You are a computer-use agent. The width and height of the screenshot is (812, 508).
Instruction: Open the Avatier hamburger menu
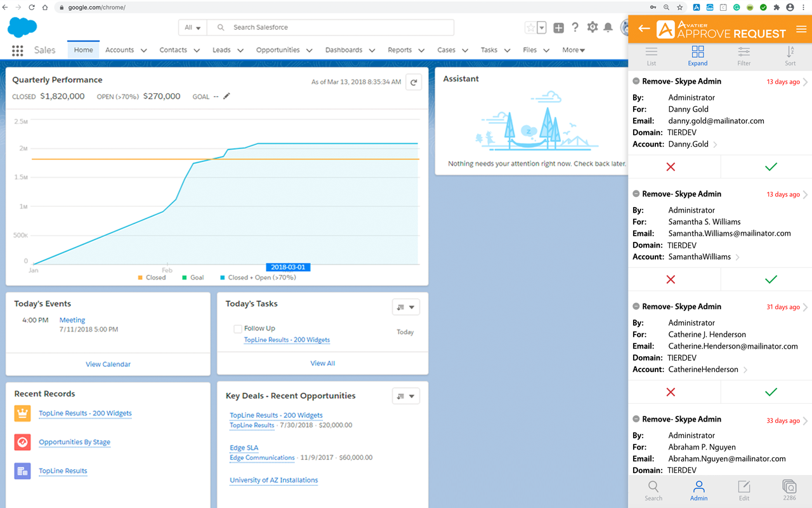pyautogui.click(x=801, y=29)
